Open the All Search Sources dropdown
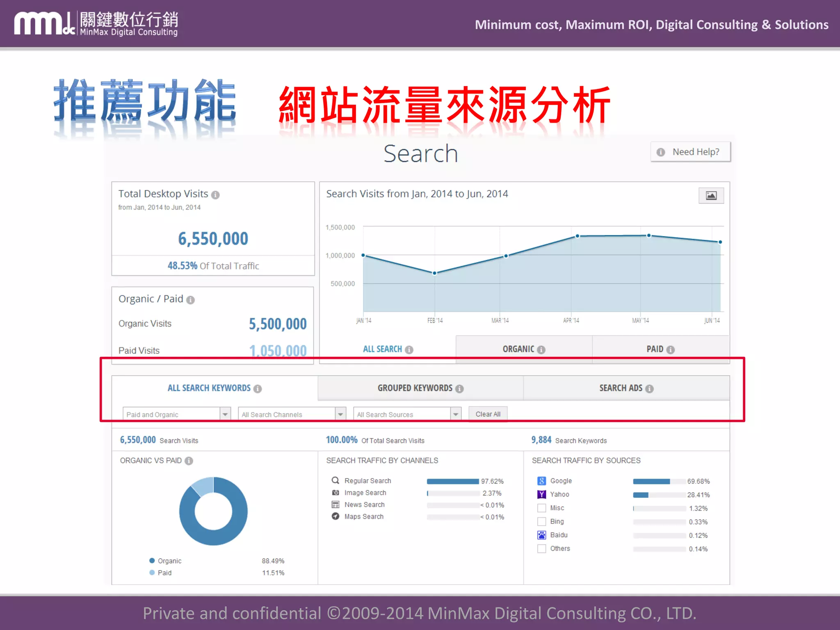Viewport: 840px width, 630px height. pos(407,414)
